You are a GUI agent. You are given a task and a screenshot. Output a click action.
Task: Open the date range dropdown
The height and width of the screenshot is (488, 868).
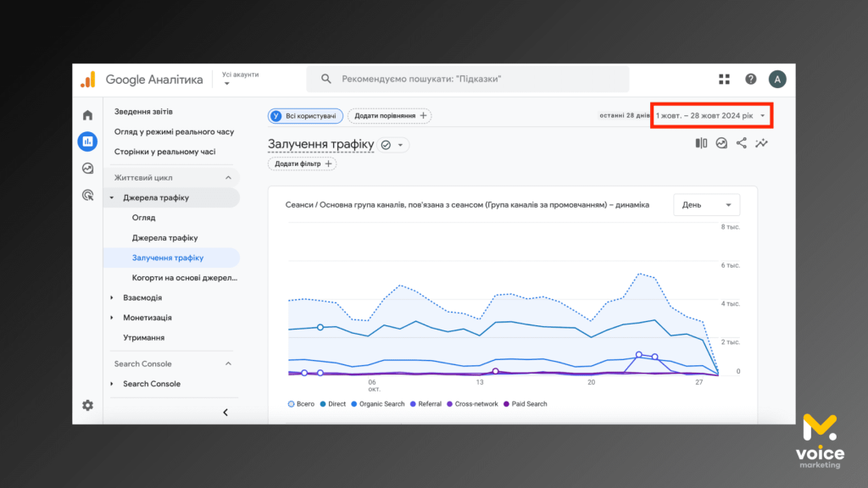tap(711, 115)
